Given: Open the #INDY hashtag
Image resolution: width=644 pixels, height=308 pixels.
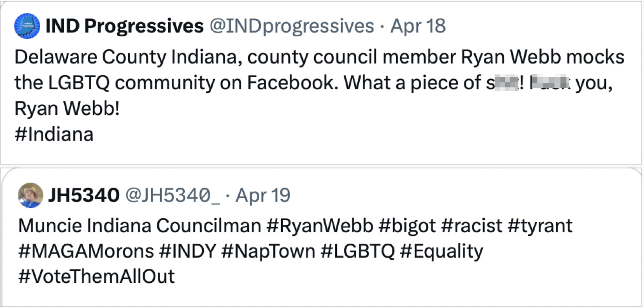Looking at the screenshot, I should [x=188, y=251].
